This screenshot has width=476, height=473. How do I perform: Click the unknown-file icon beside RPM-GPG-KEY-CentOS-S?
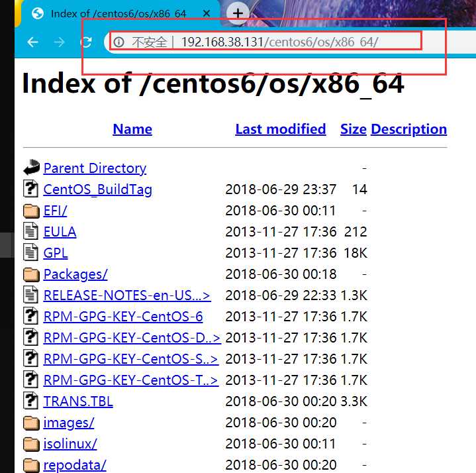click(x=30, y=358)
